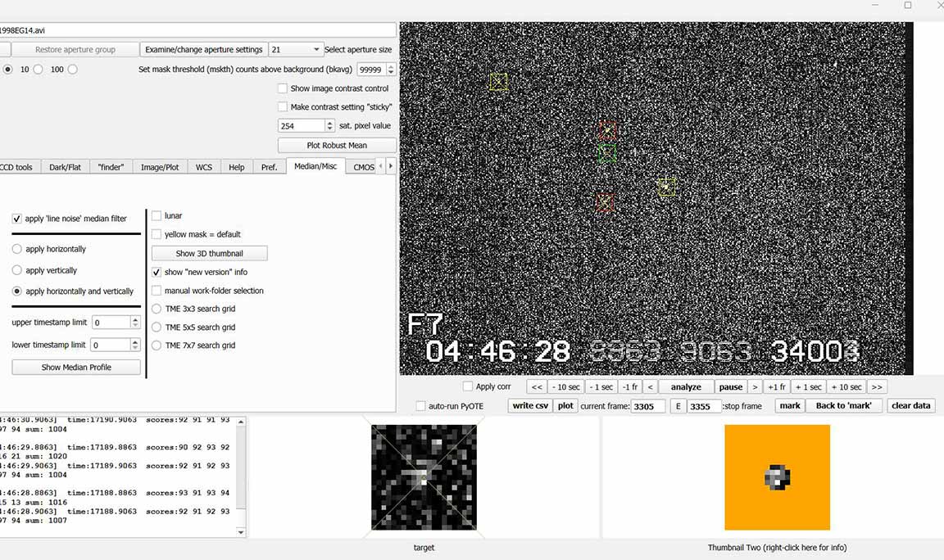The height and width of the screenshot is (560, 944).
Task: Select apply horizontally option
Action: 17,249
